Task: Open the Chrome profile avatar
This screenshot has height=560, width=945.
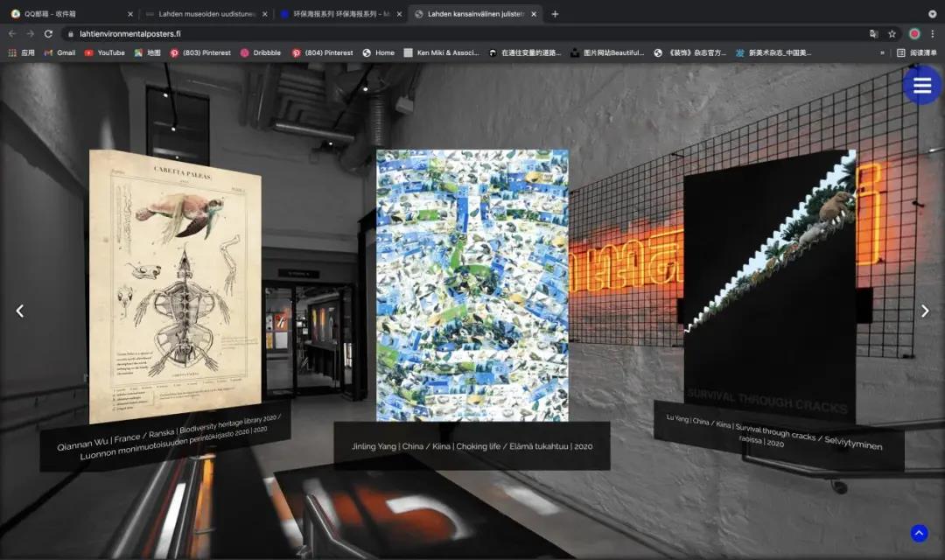Action: coord(914,34)
